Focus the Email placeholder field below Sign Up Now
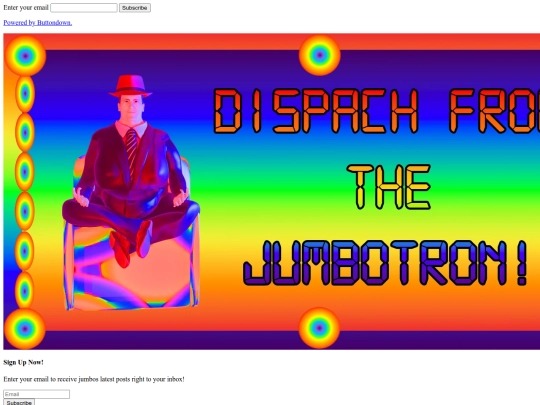 point(37,394)
